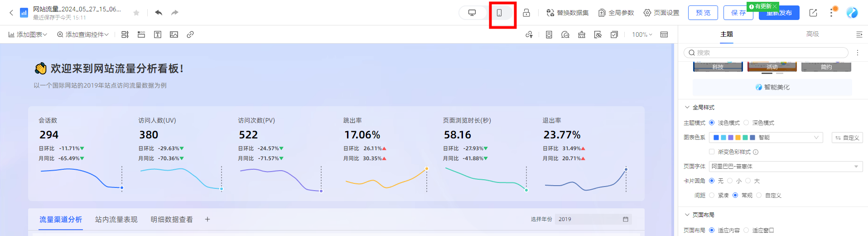Enable 渐变色彩样式 checkbox

[712, 152]
